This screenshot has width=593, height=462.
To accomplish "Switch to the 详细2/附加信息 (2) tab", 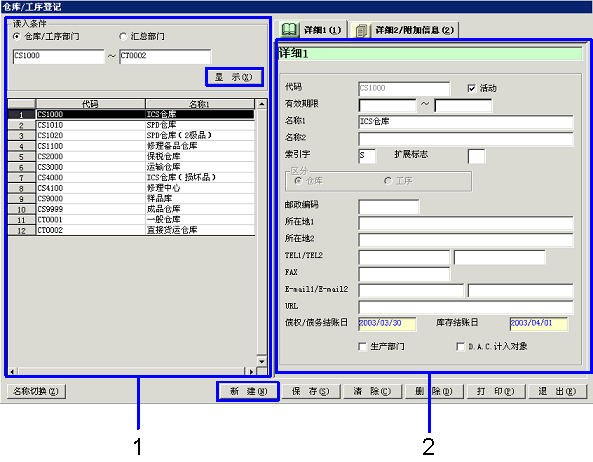I will 405,30.
